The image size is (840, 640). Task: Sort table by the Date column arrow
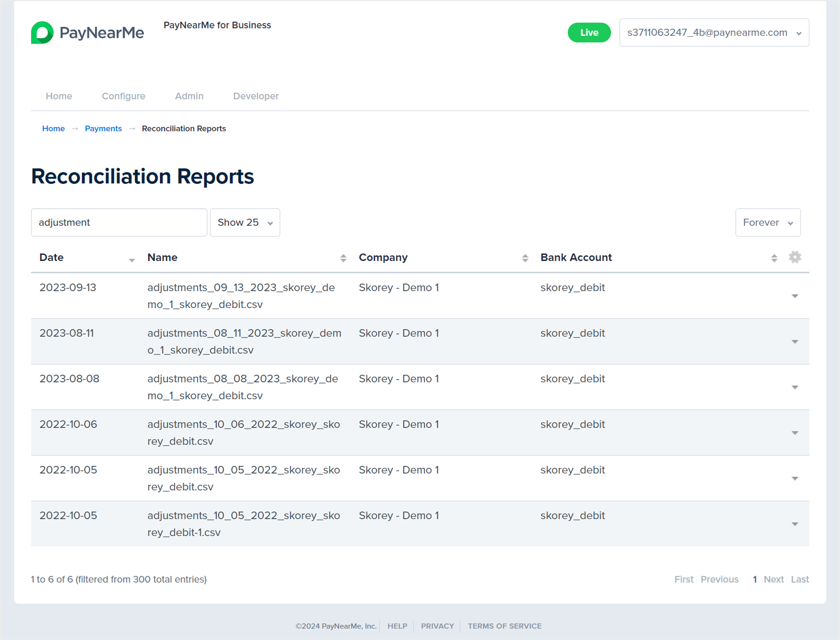[x=132, y=260]
